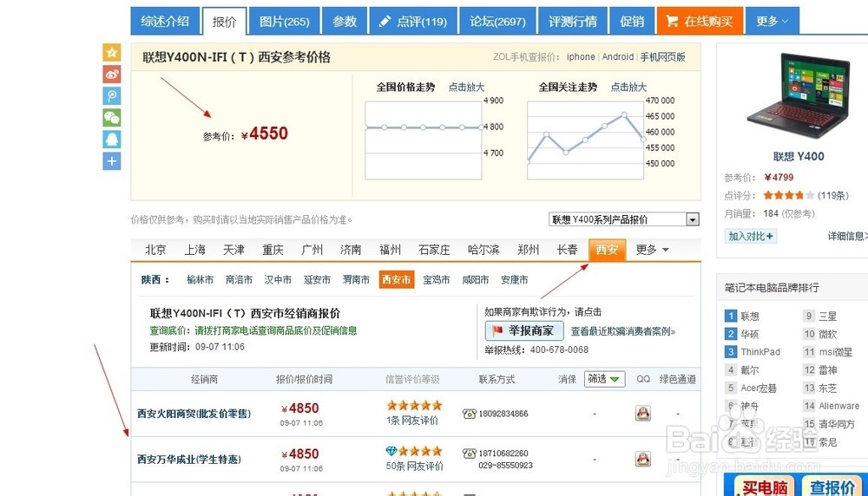Switch to the 图片(265) tab

click(285, 21)
